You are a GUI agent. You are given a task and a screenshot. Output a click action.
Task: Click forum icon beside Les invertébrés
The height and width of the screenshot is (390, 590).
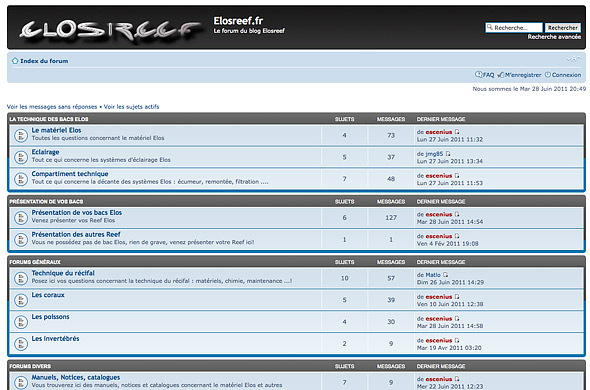coord(21,344)
